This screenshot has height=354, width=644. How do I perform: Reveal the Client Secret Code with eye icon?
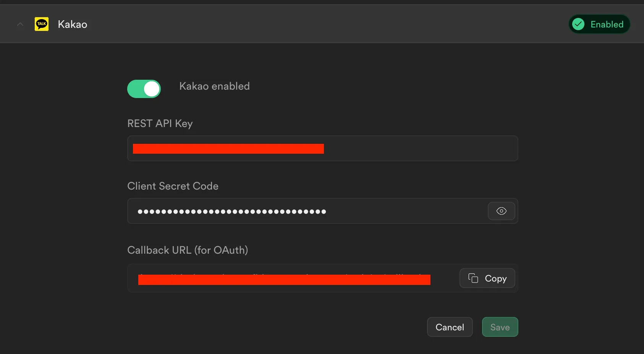point(501,211)
